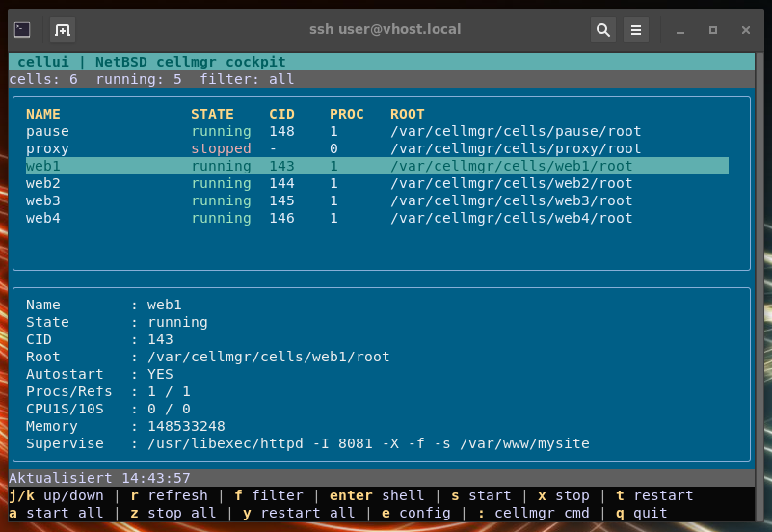The height and width of the screenshot is (532, 772).
Task: Close the ssh terminal window
Action: pos(744,30)
